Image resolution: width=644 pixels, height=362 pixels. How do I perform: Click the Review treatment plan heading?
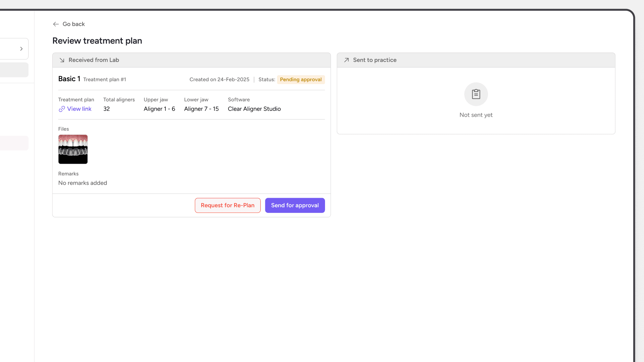point(97,41)
